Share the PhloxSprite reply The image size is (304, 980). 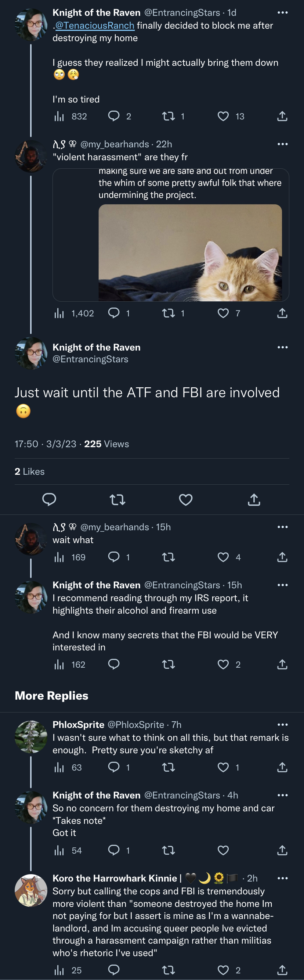282,767
